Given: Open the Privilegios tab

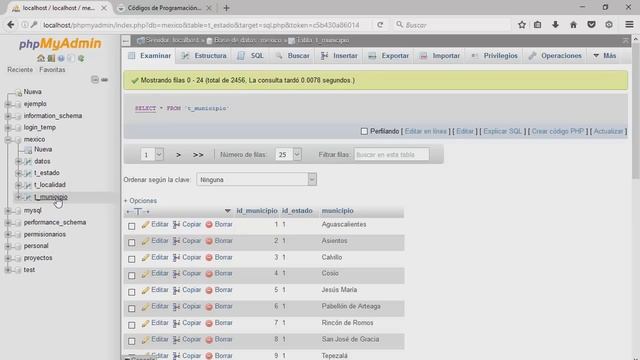Looking at the screenshot, I should 495,56.
